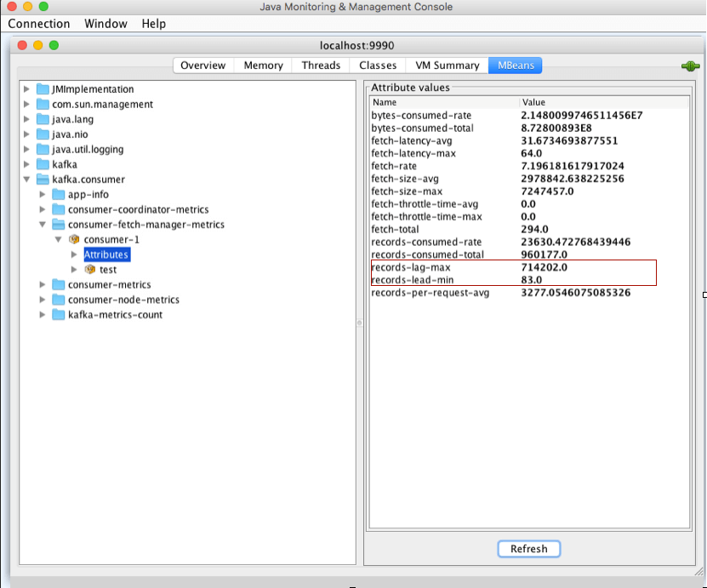Click the green connection status icon
Image resolution: width=707 pixels, height=588 pixels.
click(690, 66)
